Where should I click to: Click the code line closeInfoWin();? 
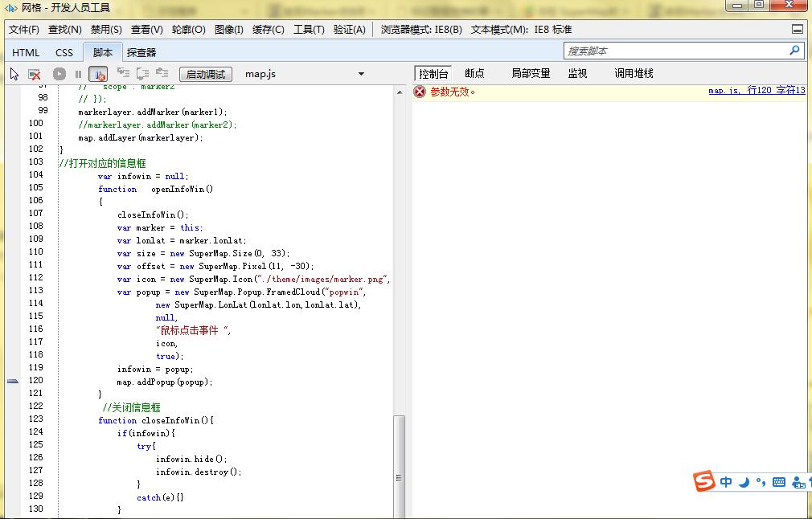(153, 215)
